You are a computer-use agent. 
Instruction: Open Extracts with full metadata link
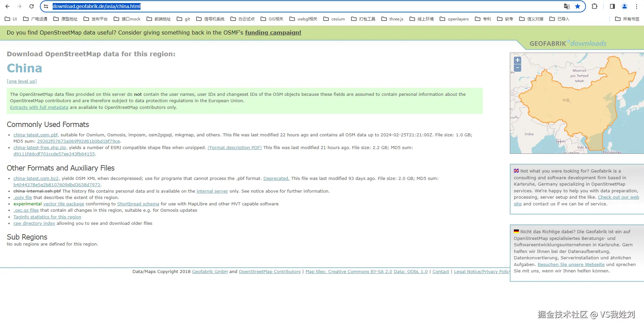(39, 108)
